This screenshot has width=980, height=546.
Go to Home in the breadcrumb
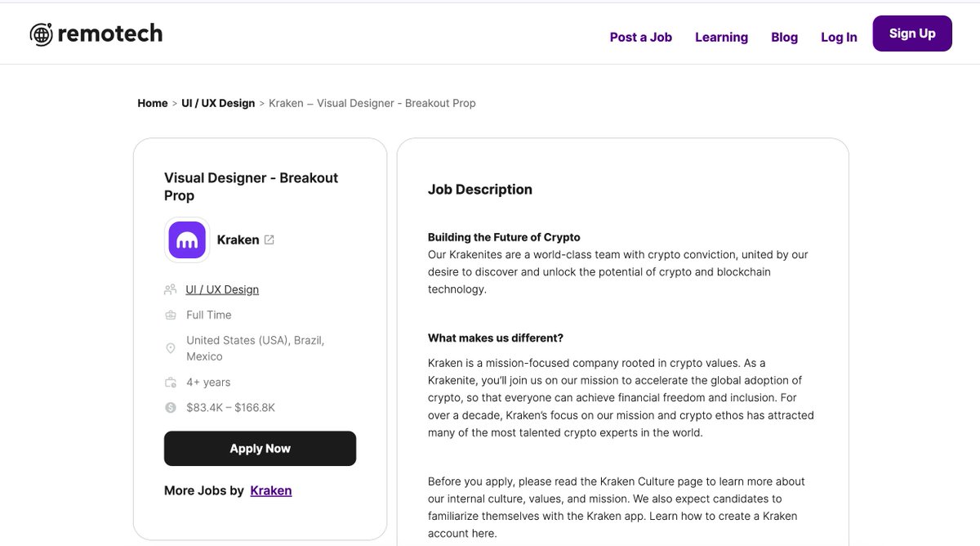click(x=153, y=103)
